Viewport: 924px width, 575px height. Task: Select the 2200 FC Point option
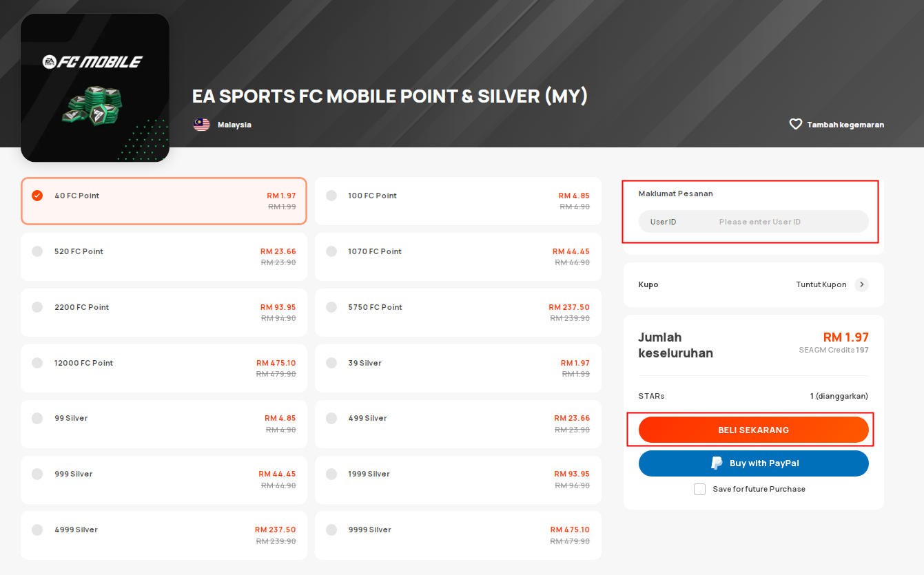click(163, 312)
